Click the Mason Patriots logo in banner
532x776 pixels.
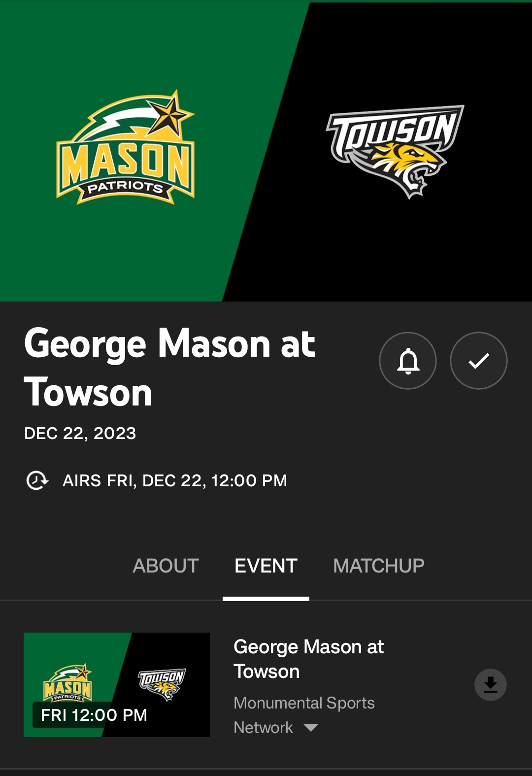pyautogui.click(x=126, y=147)
